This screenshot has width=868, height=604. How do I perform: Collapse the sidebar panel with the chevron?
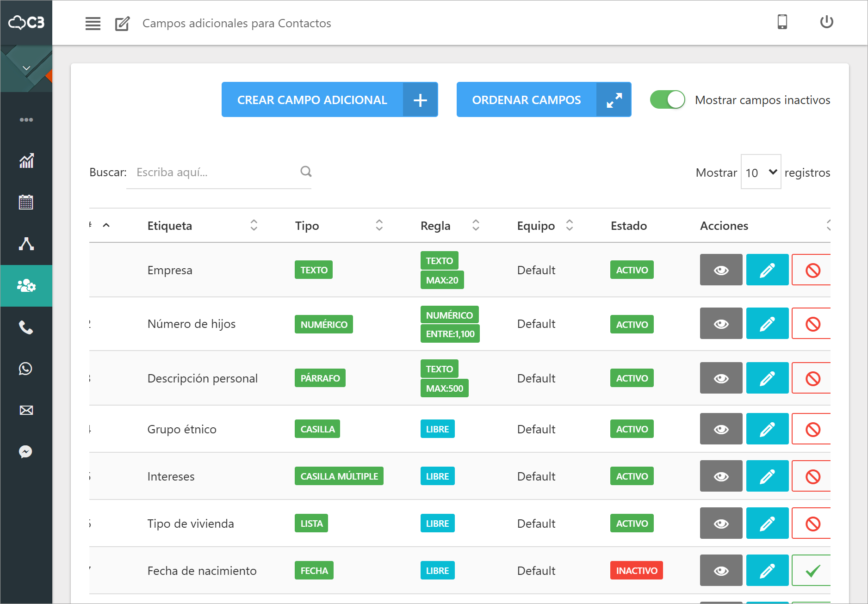click(x=26, y=68)
